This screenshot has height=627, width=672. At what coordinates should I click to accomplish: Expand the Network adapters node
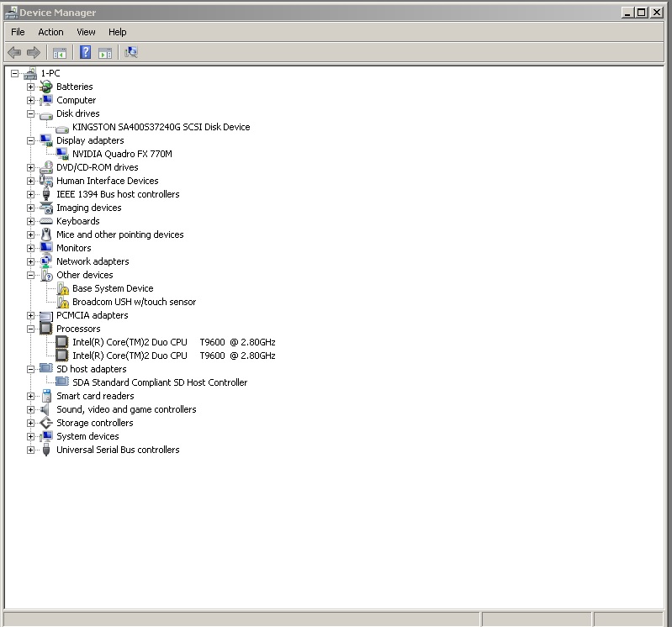30,261
